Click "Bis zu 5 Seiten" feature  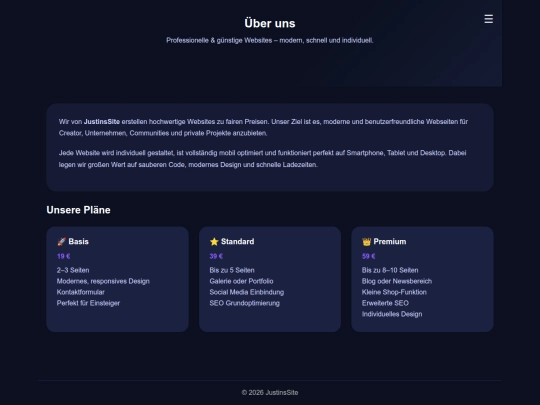232,270
